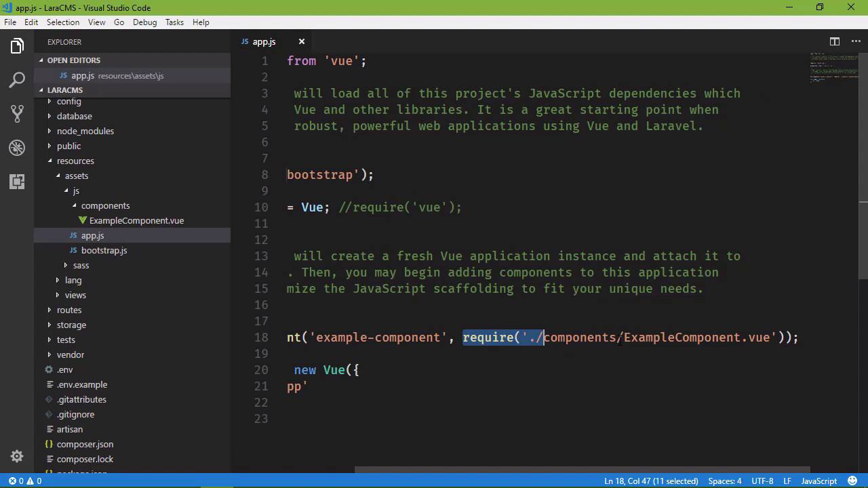The height and width of the screenshot is (488, 868).
Task: Open the Edit menu
Action: (31, 22)
